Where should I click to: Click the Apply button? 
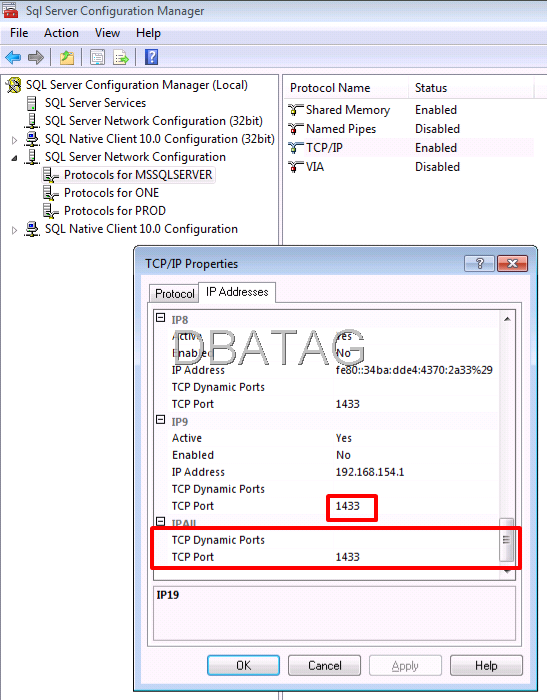coord(405,666)
